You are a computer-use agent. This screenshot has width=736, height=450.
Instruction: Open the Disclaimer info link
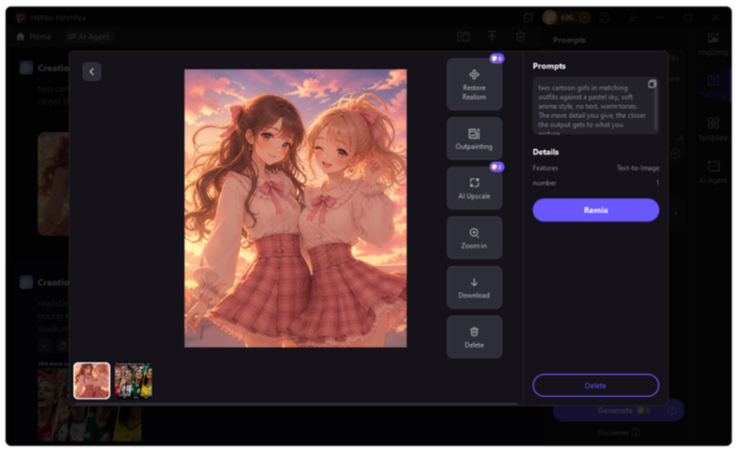click(x=618, y=432)
